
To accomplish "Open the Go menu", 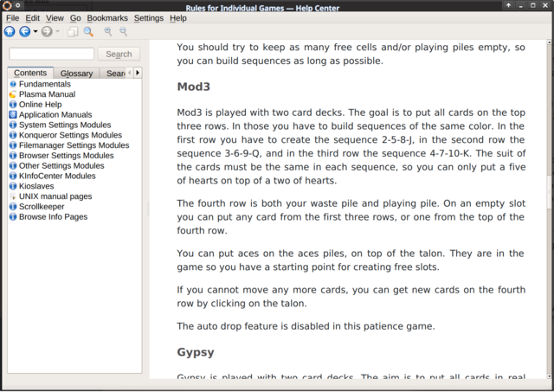I will (75, 18).
